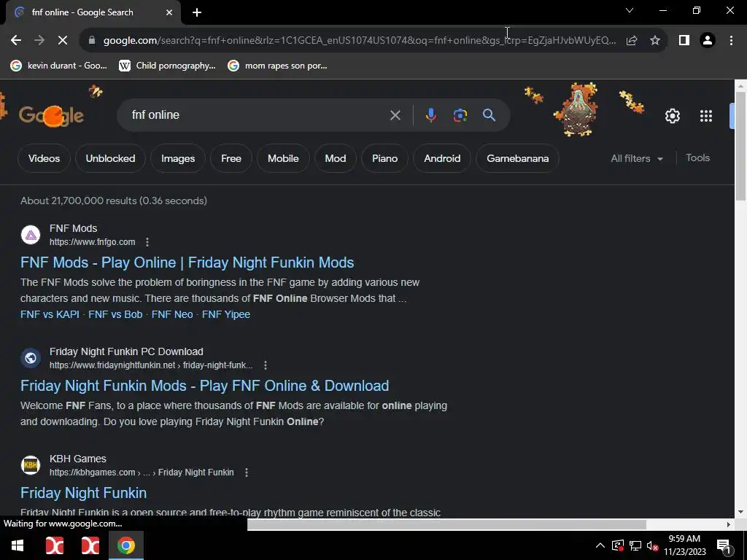Open the FNF vs KAPI sitelink

pos(50,314)
